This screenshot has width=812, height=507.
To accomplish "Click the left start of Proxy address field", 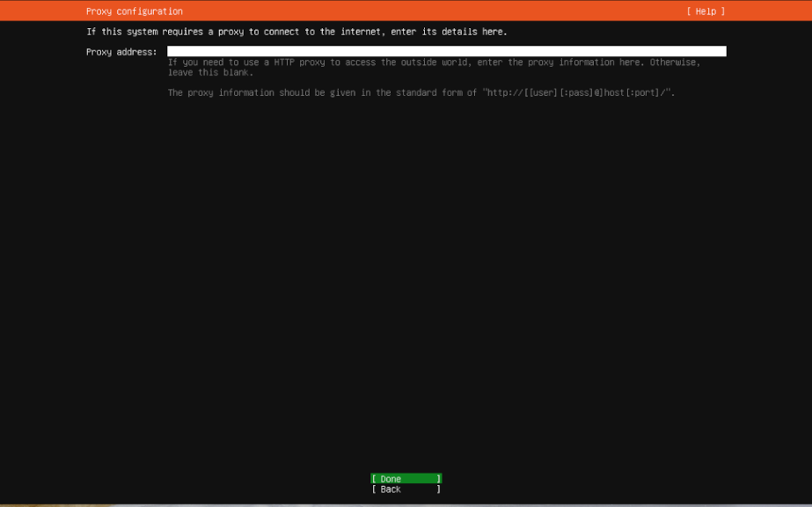I will pos(172,52).
